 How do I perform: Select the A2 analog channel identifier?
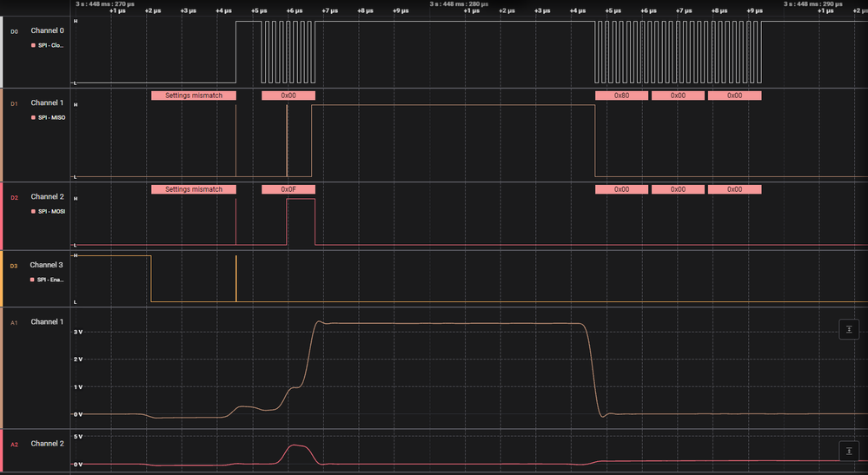tap(15, 445)
